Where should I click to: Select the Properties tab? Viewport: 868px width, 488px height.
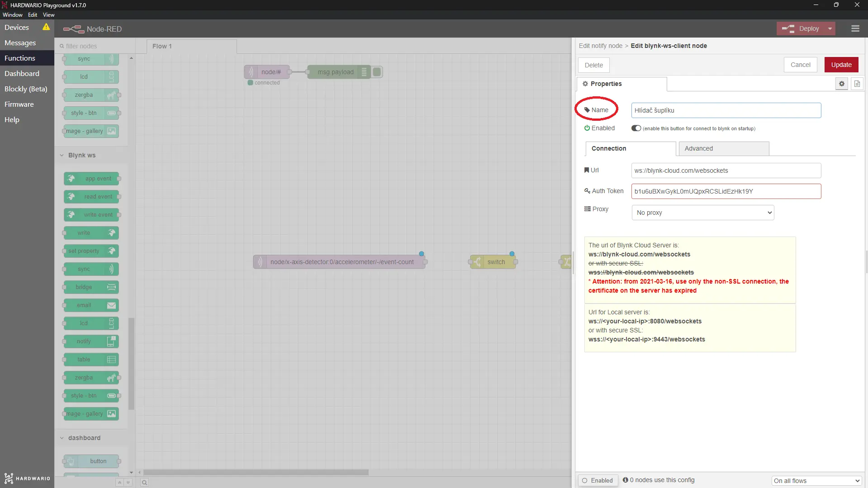click(621, 84)
